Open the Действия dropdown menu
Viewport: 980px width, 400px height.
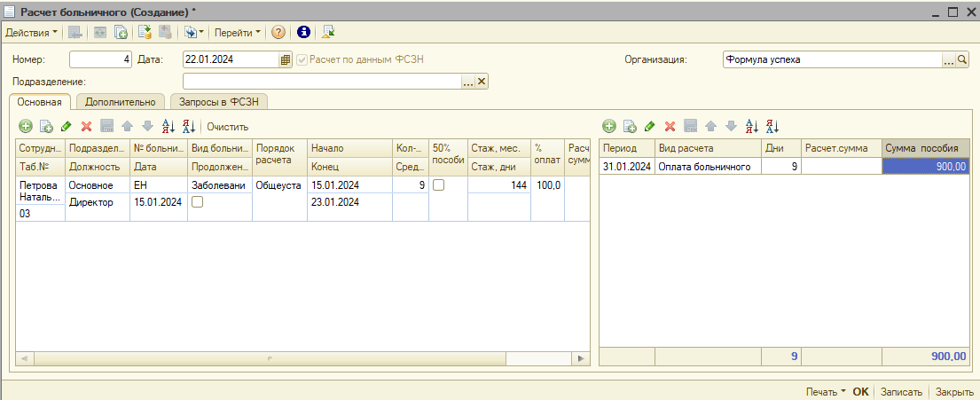point(32,32)
